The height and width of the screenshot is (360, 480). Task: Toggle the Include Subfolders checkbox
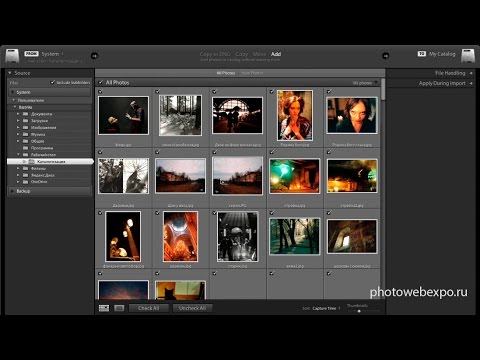click(53, 82)
